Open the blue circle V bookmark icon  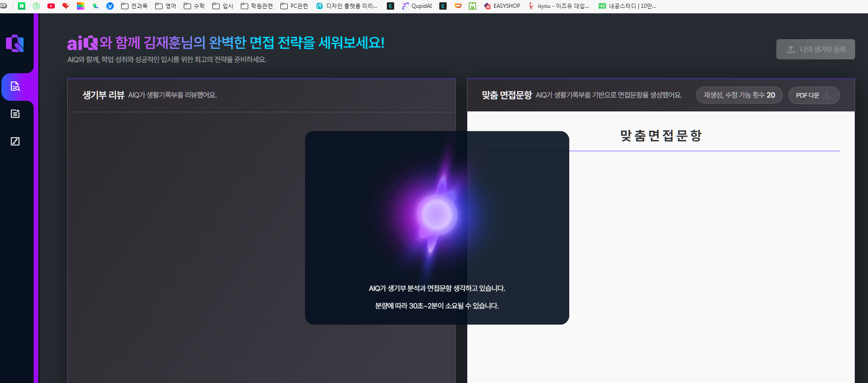[110, 6]
